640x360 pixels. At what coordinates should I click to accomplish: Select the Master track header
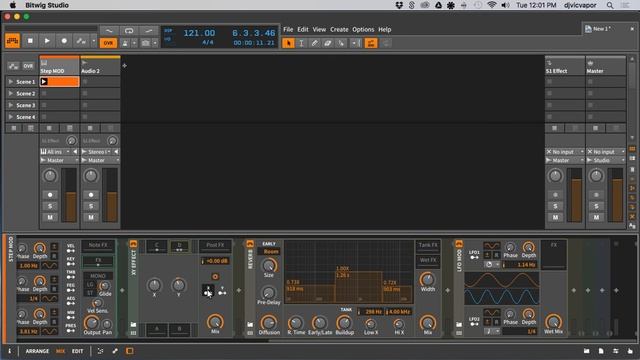click(606, 66)
